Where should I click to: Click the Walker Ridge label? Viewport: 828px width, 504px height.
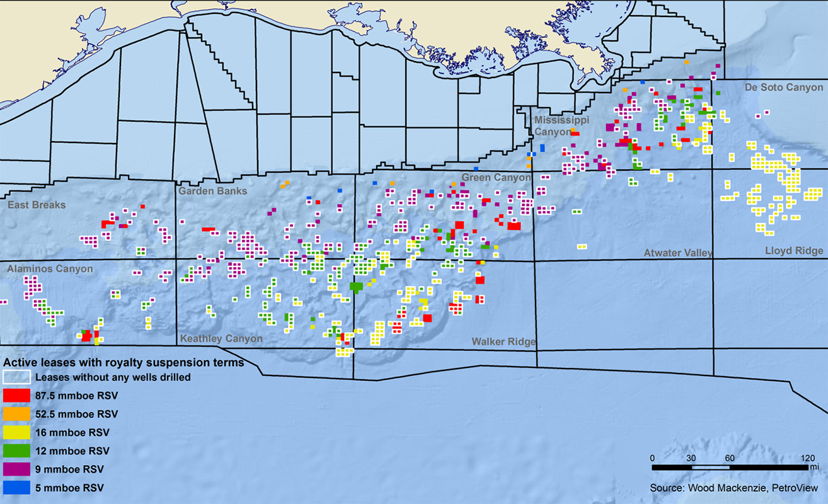pos(503,341)
